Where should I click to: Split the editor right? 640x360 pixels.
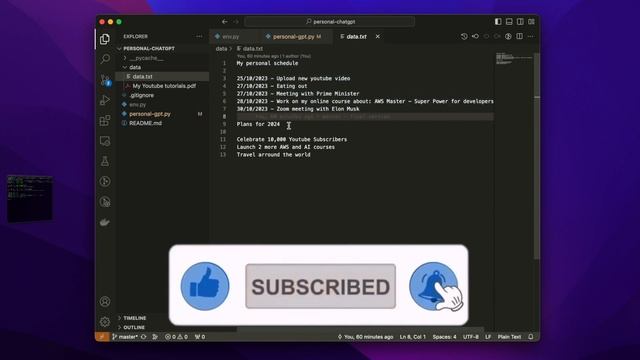(519, 36)
